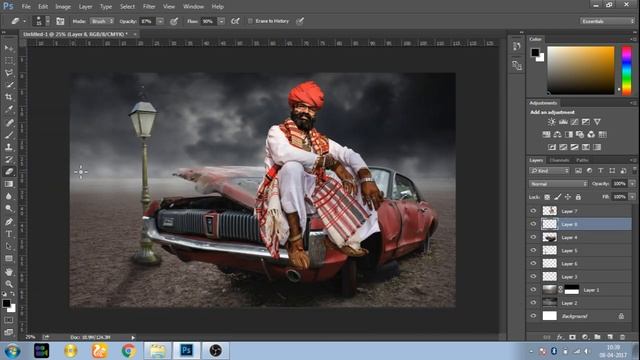Select the Eyedropper tool
Image resolution: width=640 pixels, height=360 pixels.
click(9, 109)
